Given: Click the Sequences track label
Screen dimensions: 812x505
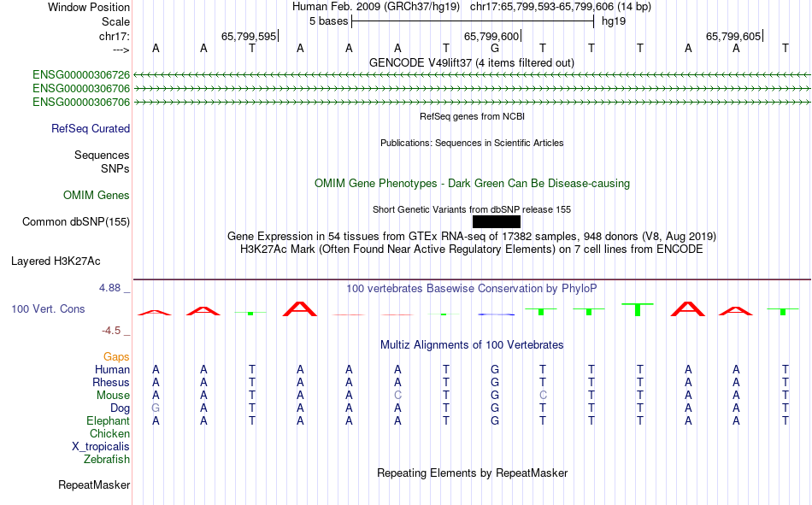Looking at the screenshot, I should click(102, 155).
